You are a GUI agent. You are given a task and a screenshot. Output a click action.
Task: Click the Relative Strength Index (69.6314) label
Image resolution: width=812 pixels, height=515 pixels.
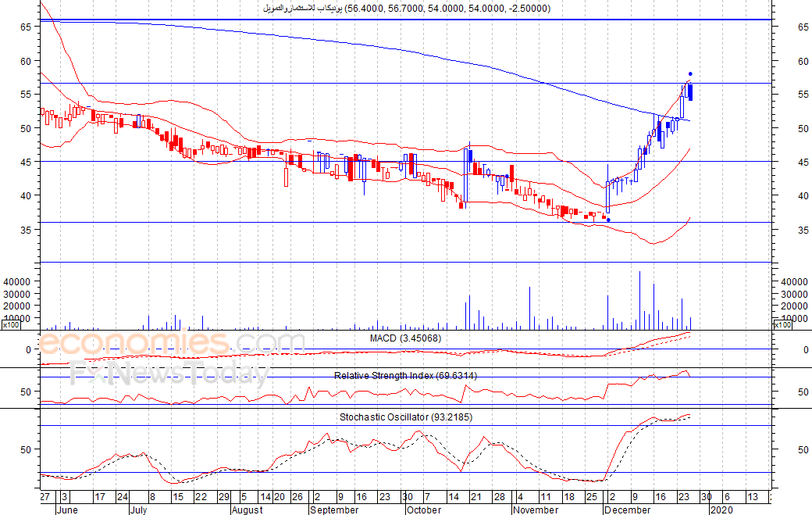point(405,376)
